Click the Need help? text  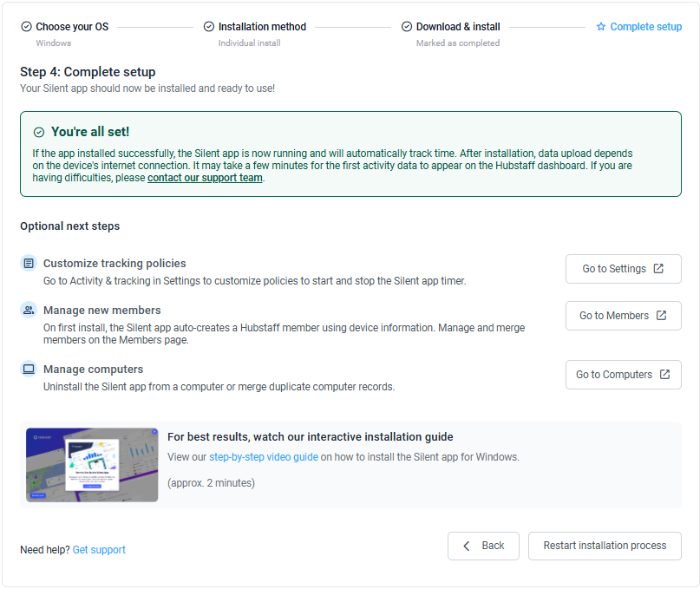pyautogui.click(x=44, y=550)
